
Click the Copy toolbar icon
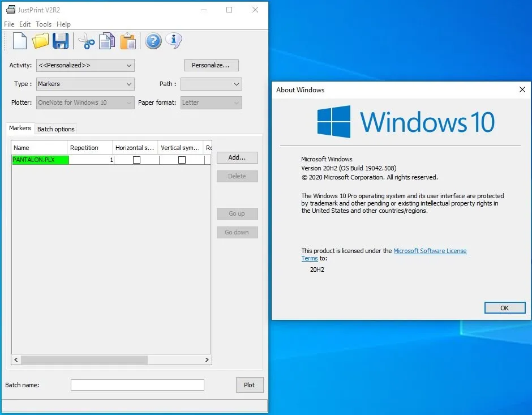tap(106, 41)
